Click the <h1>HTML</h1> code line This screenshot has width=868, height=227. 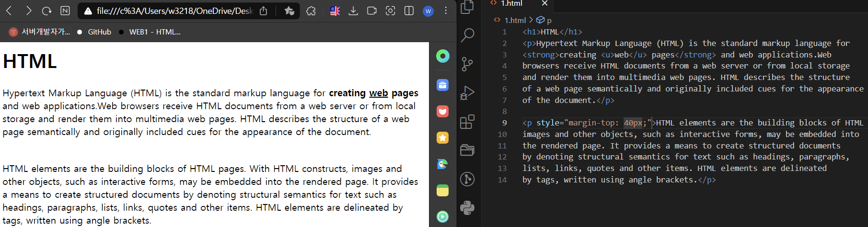click(x=552, y=32)
